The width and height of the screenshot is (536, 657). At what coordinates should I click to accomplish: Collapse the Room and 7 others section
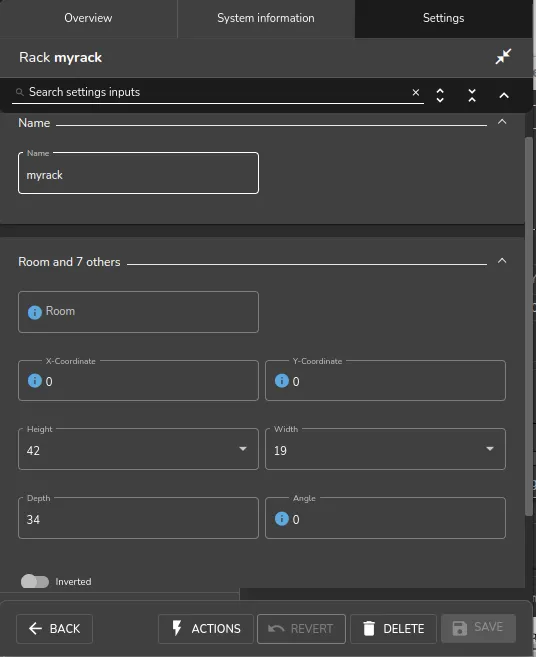tap(502, 261)
